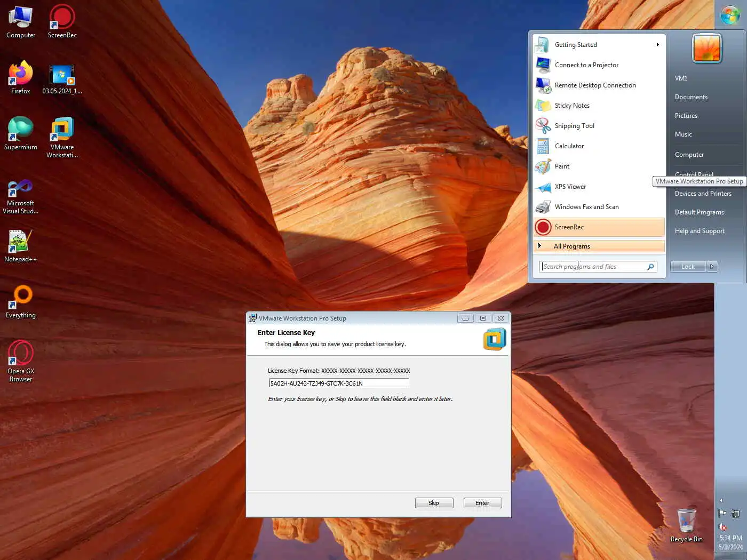Open Windows Fax and Scan
This screenshot has height=560, width=747.
point(599,207)
